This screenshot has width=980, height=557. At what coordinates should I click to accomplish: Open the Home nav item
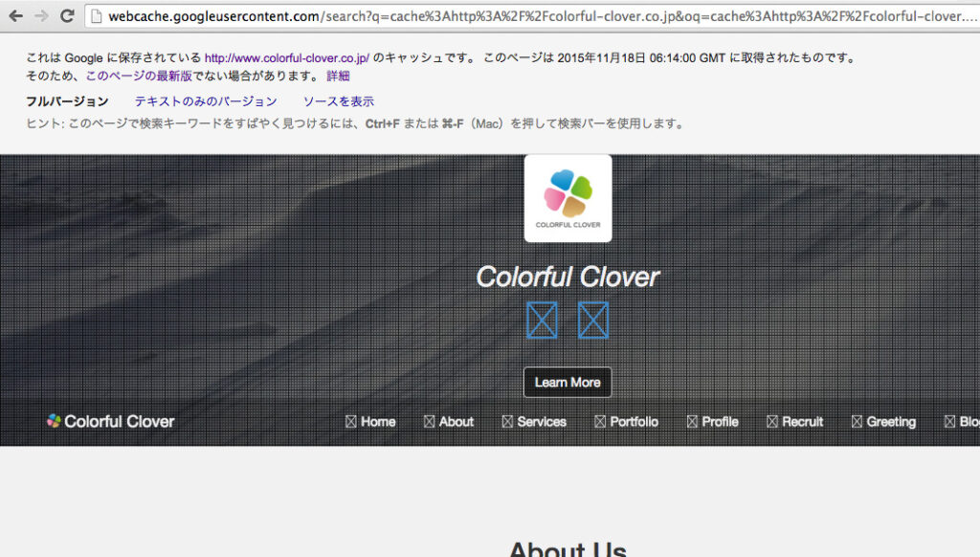370,422
